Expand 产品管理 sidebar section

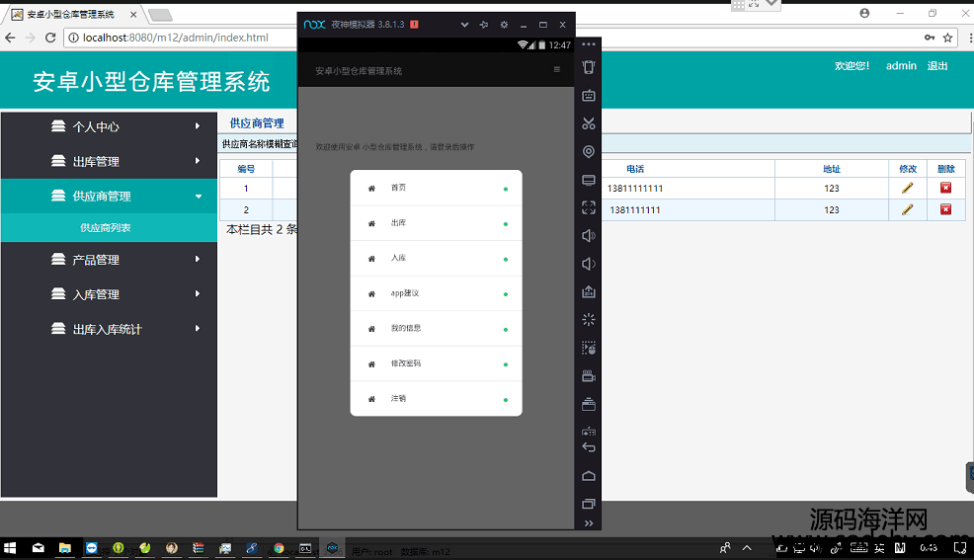coord(109,260)
